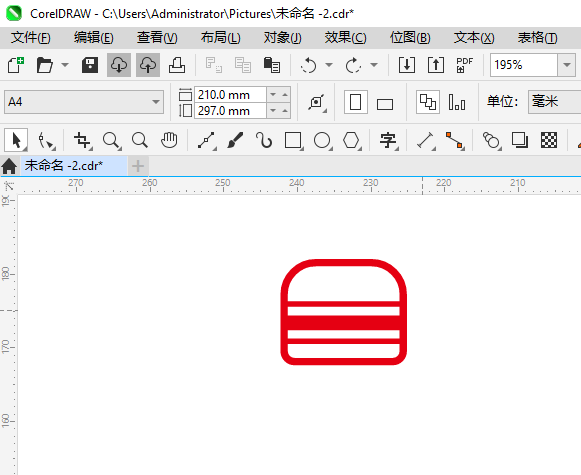Open the 文本(X) menu
The image size is (581, 475).
pyautogui.click(x=474, y=38)
